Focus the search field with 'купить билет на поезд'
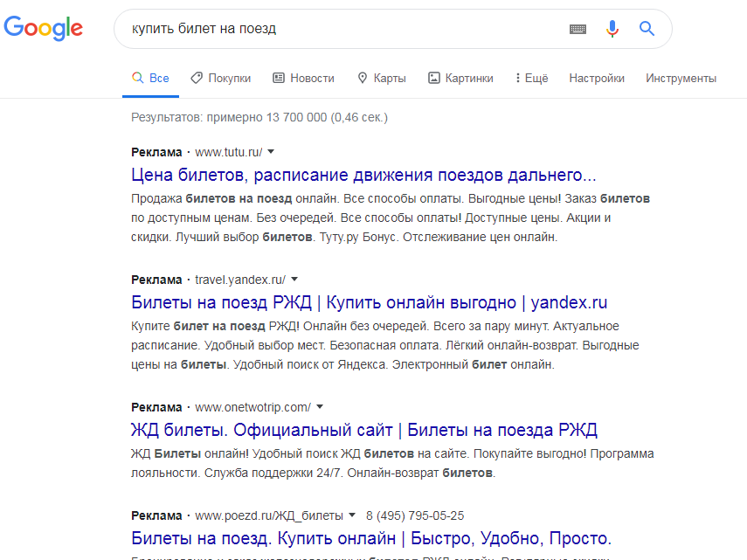Image resolution: width=747 pixels, height=560 pixels. click(343, 29)
